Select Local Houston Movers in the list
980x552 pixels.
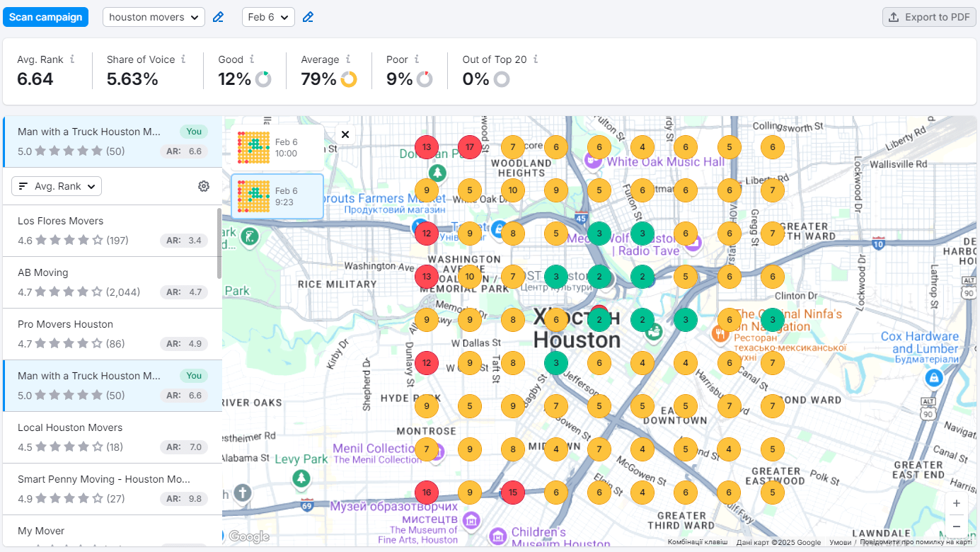112,437
